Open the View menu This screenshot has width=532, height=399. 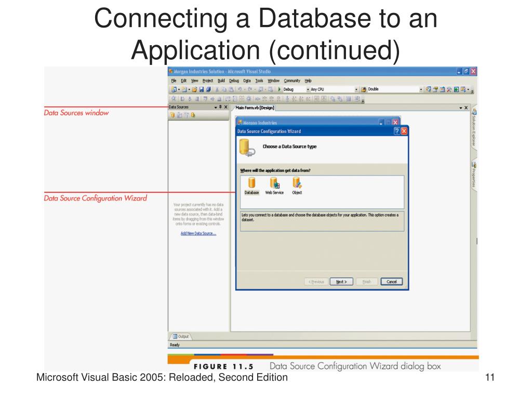coord(194,81)
